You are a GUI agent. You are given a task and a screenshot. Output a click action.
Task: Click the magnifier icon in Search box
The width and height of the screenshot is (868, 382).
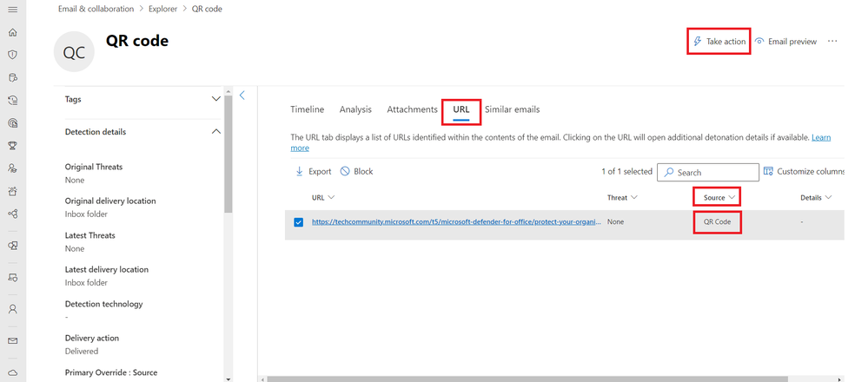[669, 173]
